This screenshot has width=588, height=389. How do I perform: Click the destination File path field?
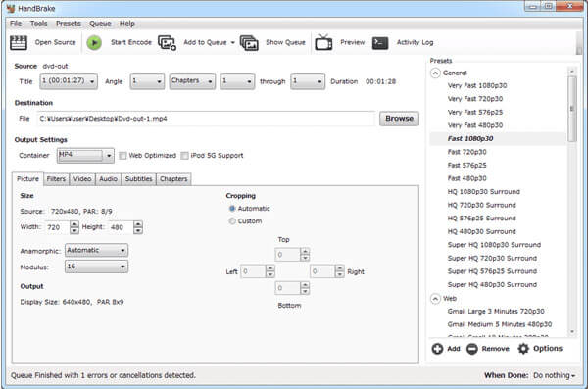point(206,119)
